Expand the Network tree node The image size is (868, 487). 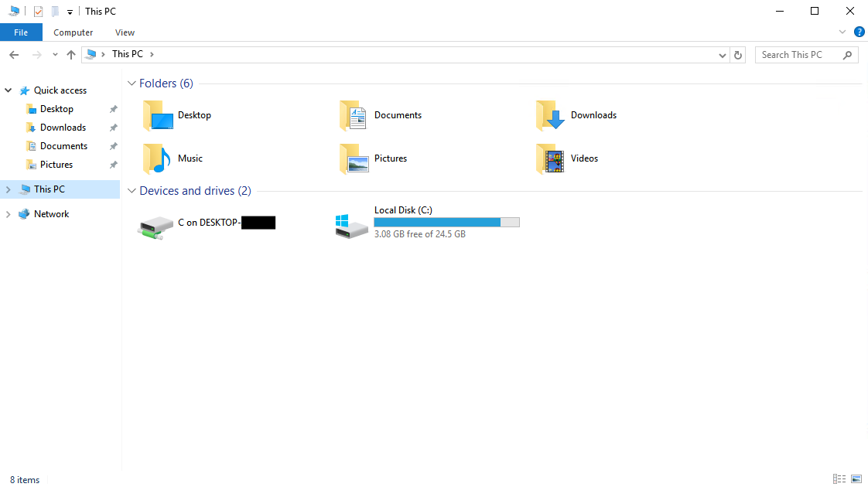pos(9,214)
